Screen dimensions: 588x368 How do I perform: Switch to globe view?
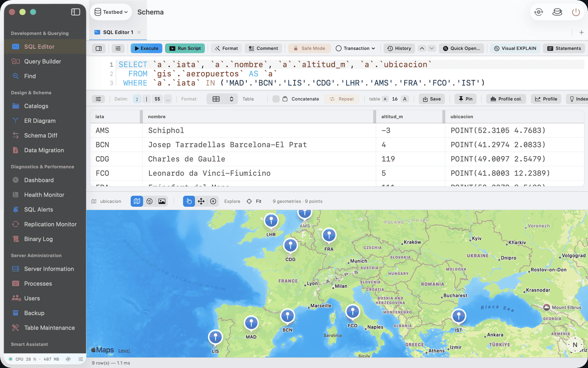[x=149, y=201]
